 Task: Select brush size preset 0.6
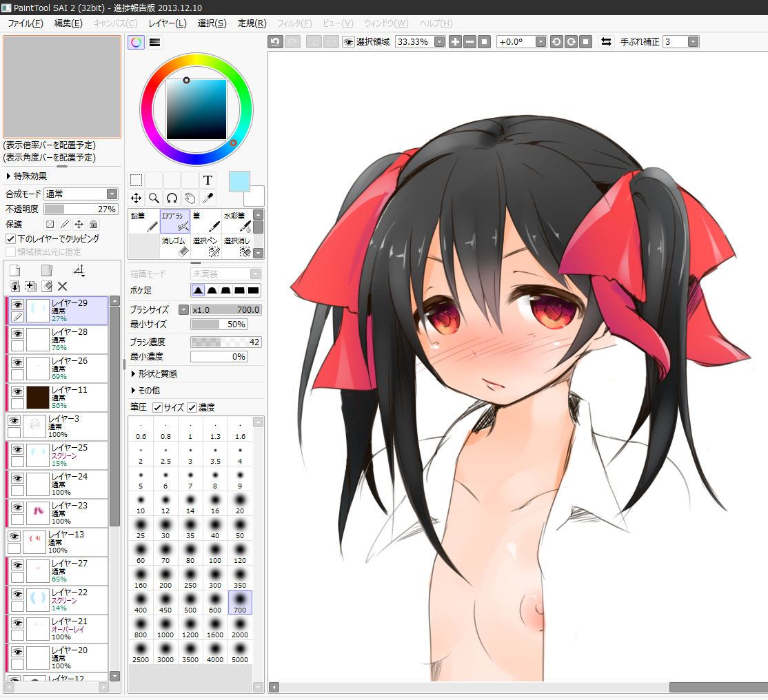pyautogui.click(x=141, y=430)
